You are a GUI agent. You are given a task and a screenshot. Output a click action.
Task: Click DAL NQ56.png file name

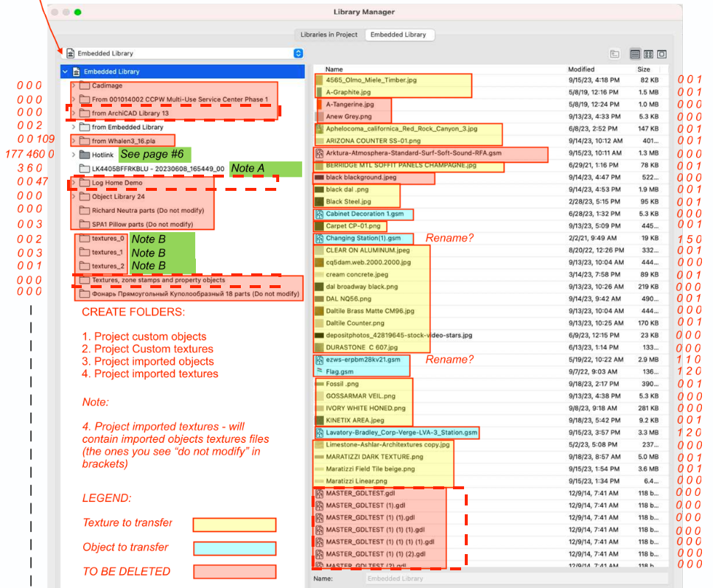(348, 298)
